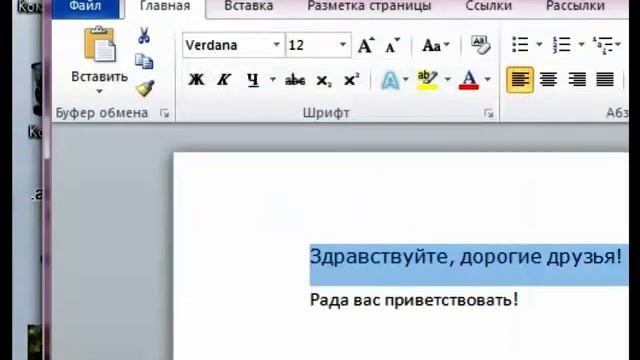
Task: Click the font size field showing 12
Action: pos(311,45)
